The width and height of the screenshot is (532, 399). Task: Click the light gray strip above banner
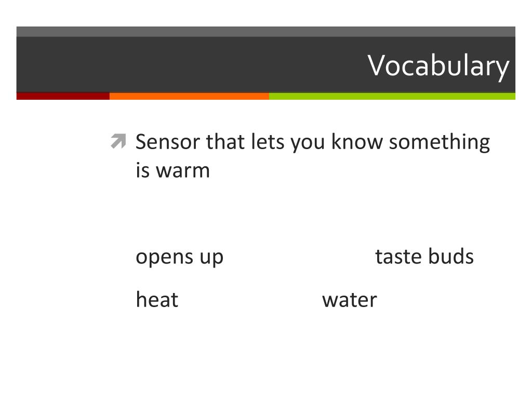pyautogui.click(x=265, y=32)
